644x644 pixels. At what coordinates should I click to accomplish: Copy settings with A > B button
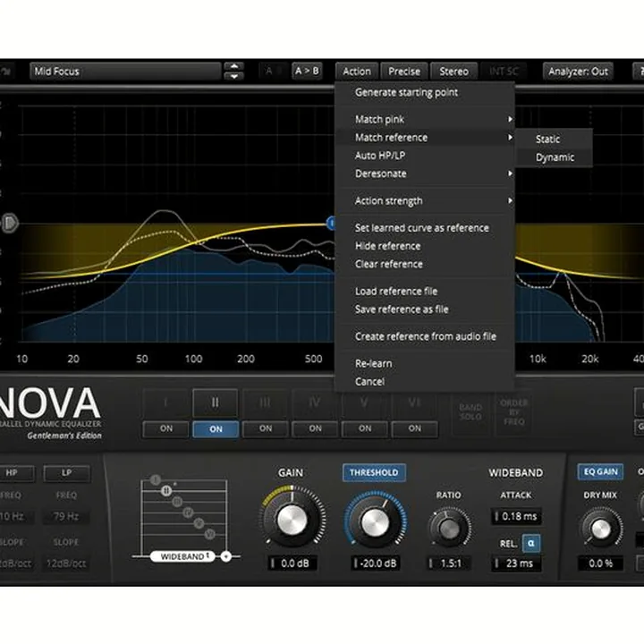(x=307, y=71)
